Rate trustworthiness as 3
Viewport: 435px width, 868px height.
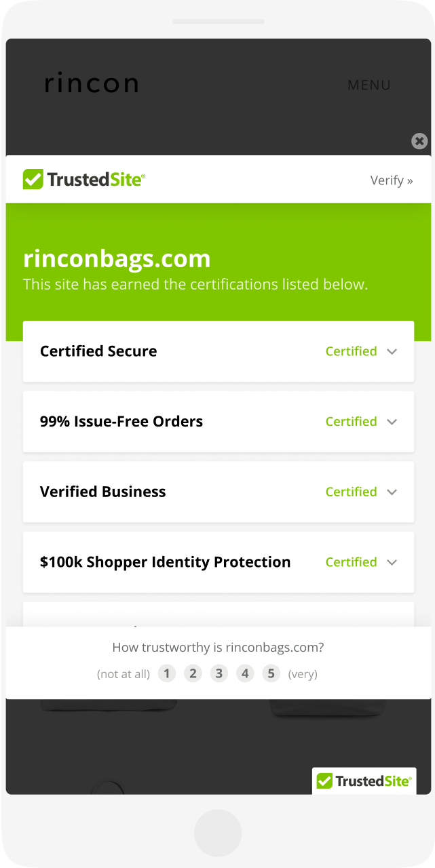click(x=219, y=673)
